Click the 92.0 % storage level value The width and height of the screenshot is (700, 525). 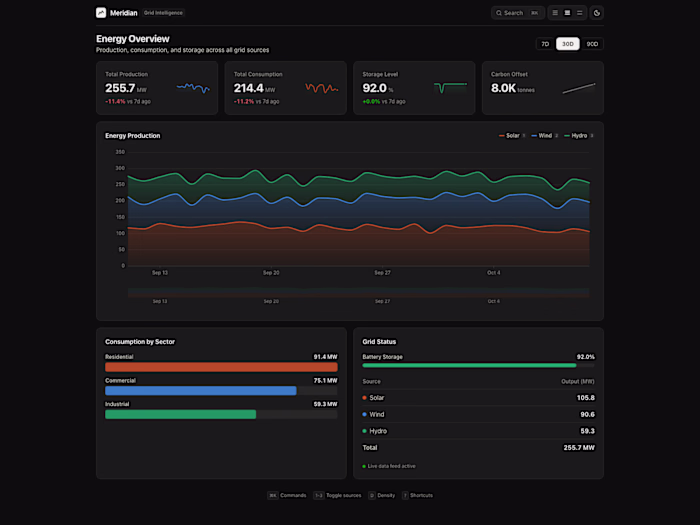pos(378,88)
